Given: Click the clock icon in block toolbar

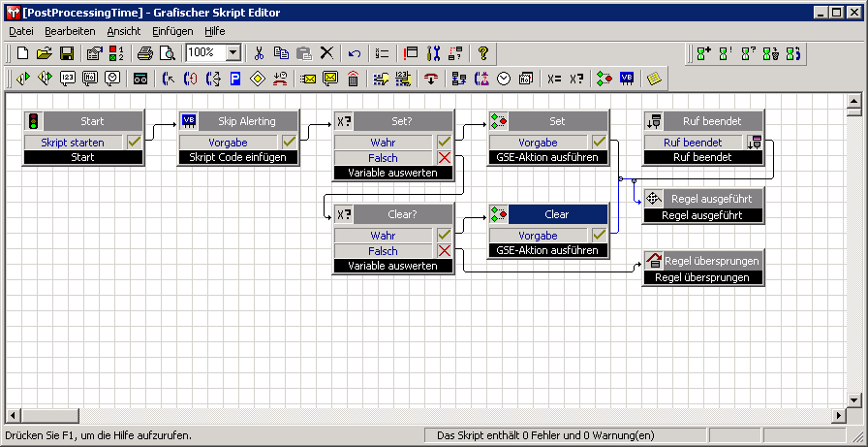Looking at the screenshot, I should pos(504,79).
